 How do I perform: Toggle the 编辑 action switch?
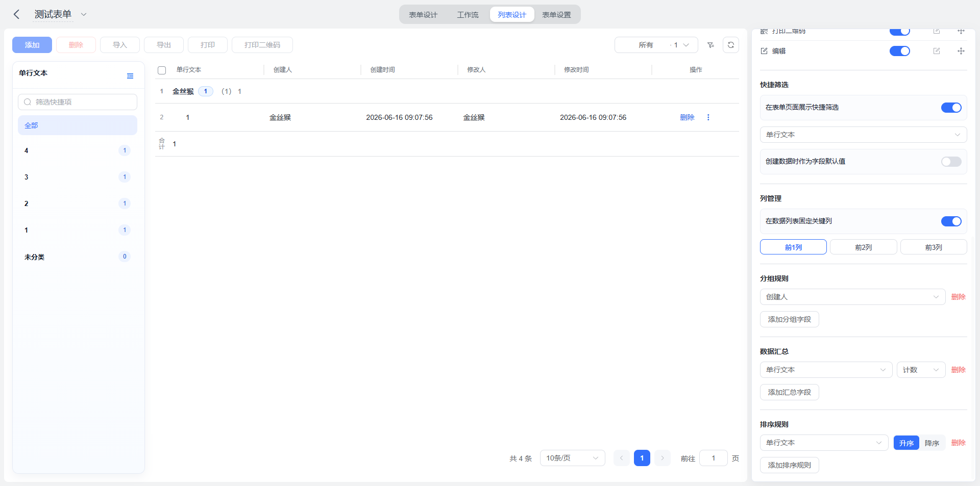click(899, 51)
